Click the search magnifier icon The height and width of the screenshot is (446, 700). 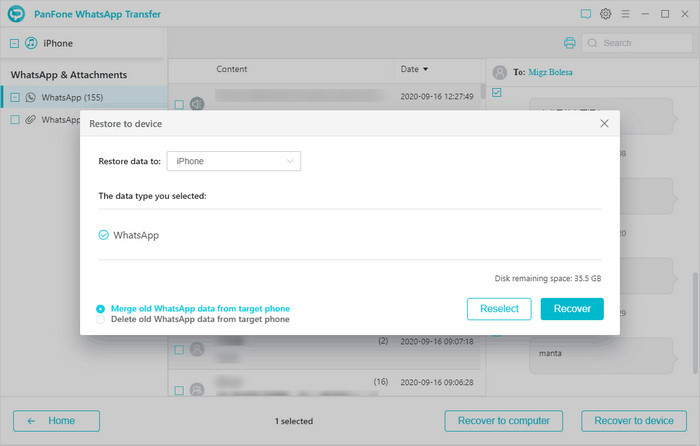[592, 43]
